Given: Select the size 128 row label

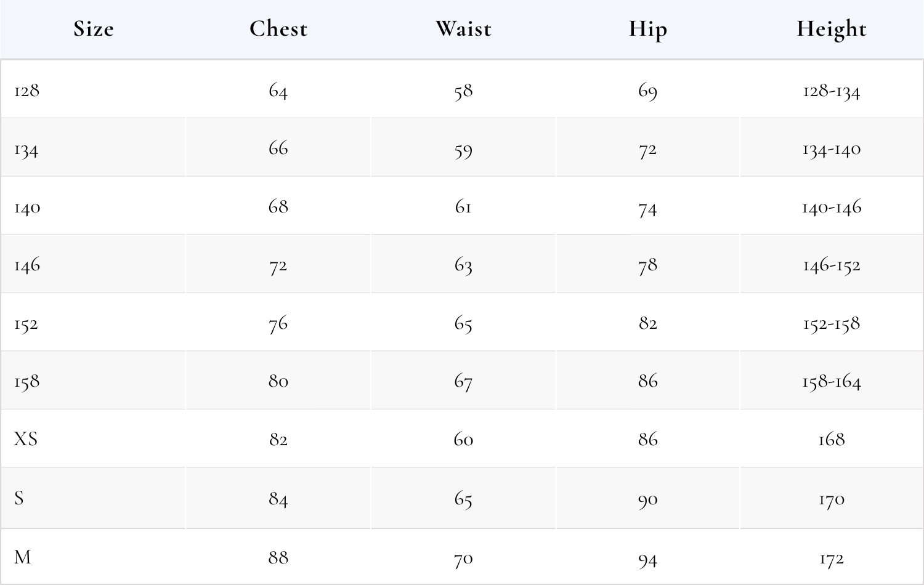Looking at the screenshot, I should (27, 91).
